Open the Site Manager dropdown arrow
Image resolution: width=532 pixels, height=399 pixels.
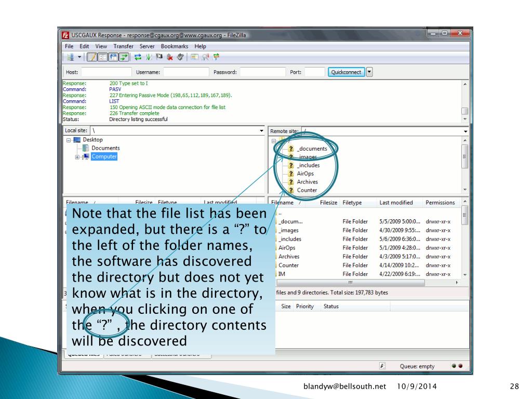79,57
